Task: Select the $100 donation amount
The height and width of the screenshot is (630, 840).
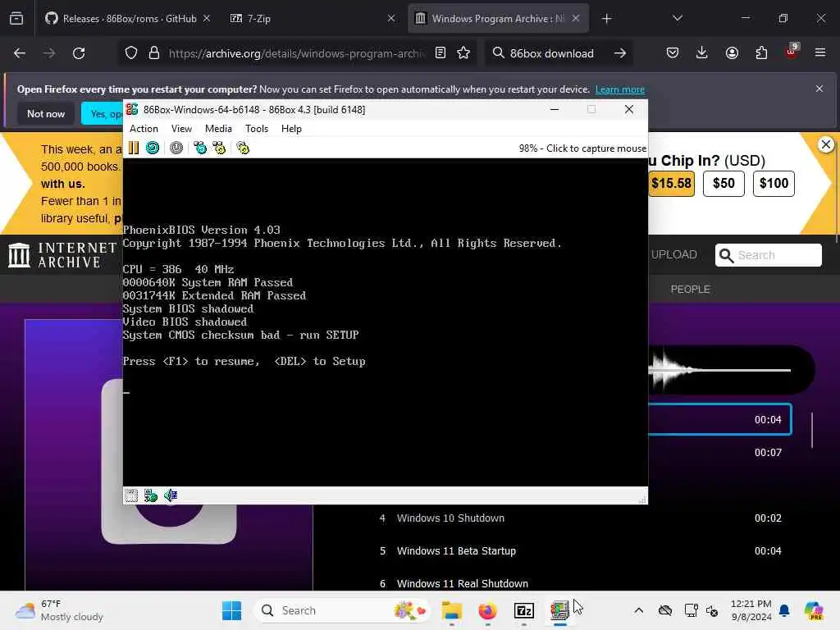Action: click(x=774, y=183)
